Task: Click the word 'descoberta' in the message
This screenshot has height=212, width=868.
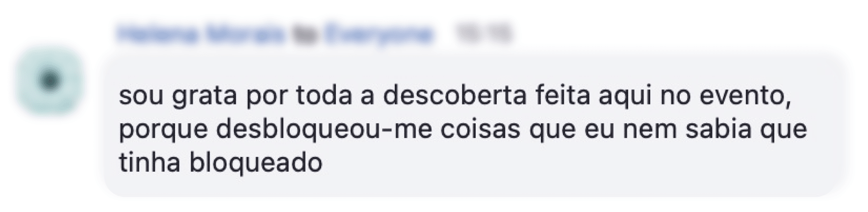Action: tap(455, 96)
